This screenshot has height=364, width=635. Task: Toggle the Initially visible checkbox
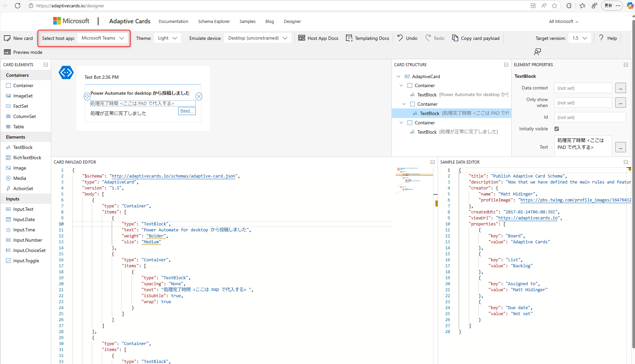click(557, 129)
